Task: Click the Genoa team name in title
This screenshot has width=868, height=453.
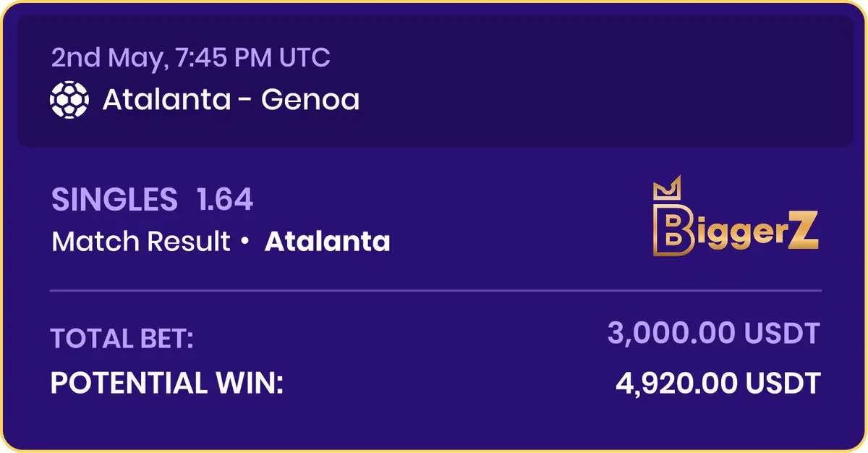Action: click(x=310, y=99)
